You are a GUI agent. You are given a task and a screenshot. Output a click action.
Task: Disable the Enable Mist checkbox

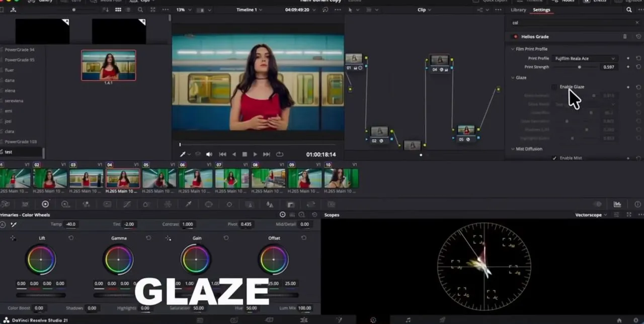(554, 158)
